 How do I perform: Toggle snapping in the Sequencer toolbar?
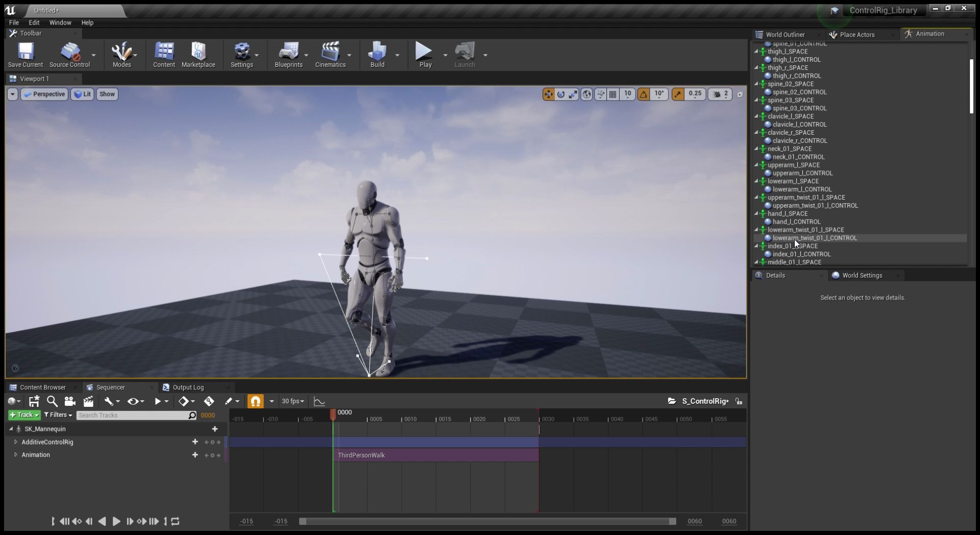[x=256, y=401]
